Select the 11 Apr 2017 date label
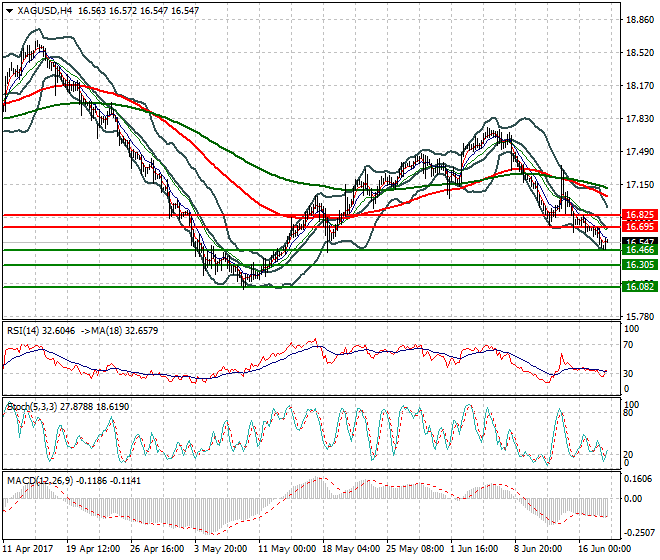Viewport: 660px width, 560px height. [28, 549]
